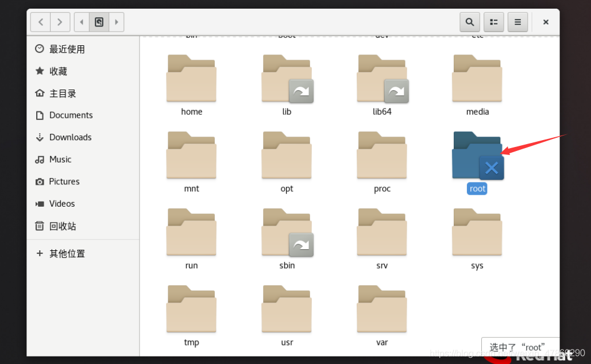Select the mnt folder icon
Screen dimensions: 591x364
point(191,155)
